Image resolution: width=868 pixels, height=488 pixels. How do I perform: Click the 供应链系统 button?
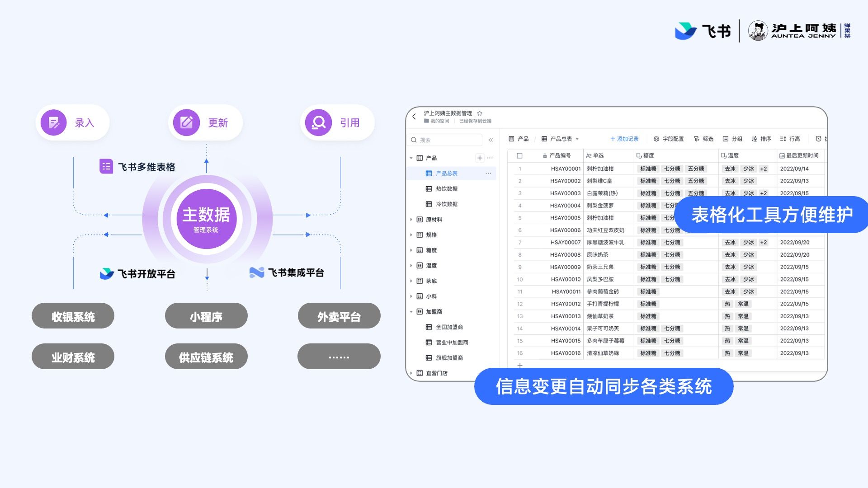pyautogui.click(x=206, y=357)
